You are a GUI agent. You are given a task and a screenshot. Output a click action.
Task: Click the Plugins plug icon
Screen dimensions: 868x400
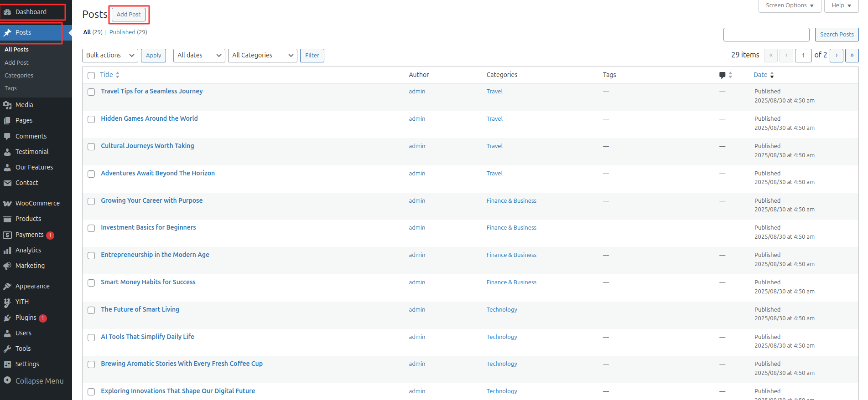7,318
